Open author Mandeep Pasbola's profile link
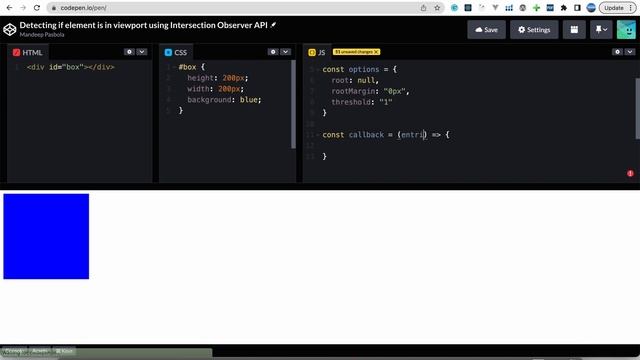Viewport: 640px width, 360px height. tap(42, 35)
